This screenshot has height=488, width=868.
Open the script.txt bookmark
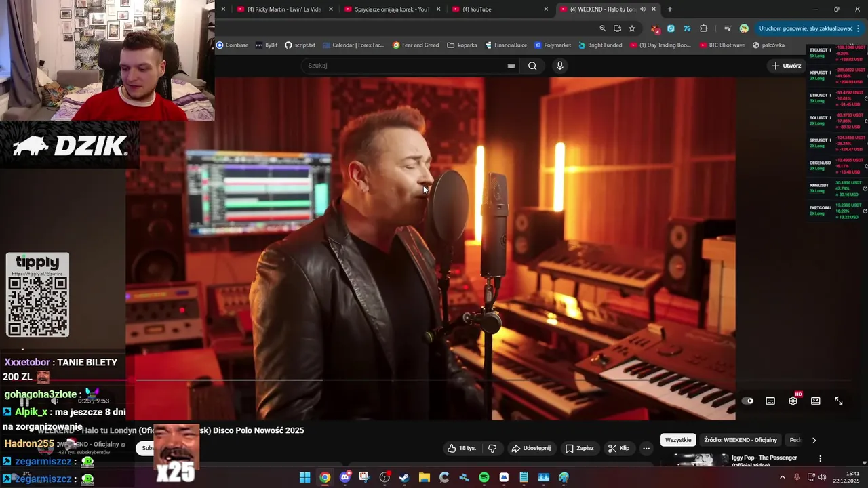coord(300,45)
